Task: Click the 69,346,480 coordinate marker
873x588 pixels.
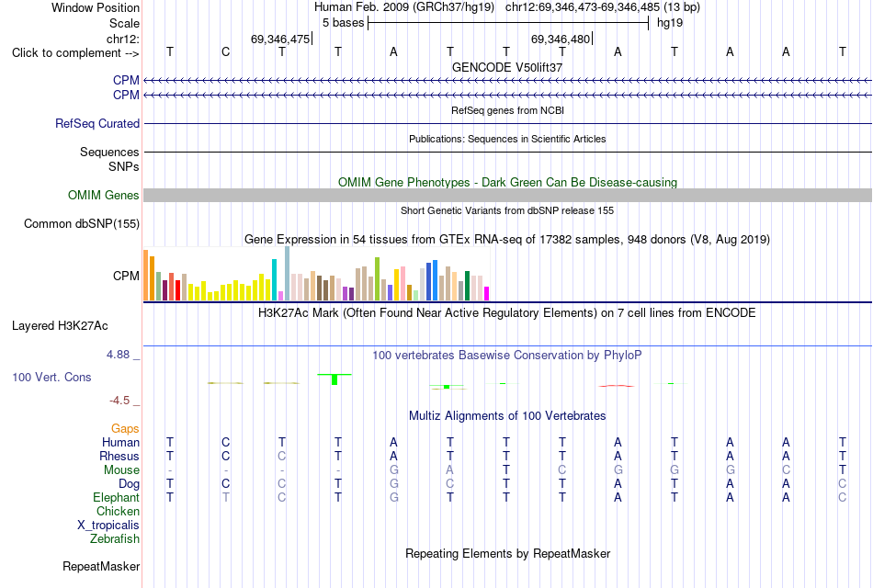Action: pyautogui.click(x=561, y=39)
